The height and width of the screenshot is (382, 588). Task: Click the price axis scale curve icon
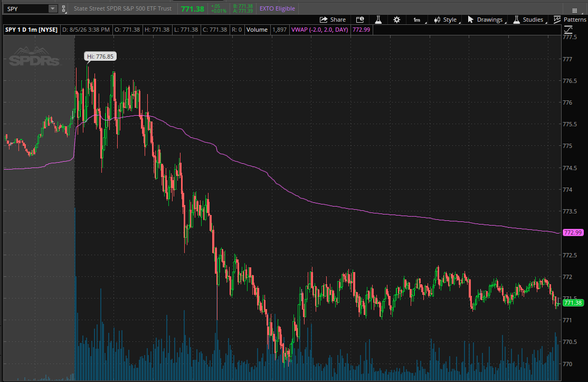pos(568,30)
